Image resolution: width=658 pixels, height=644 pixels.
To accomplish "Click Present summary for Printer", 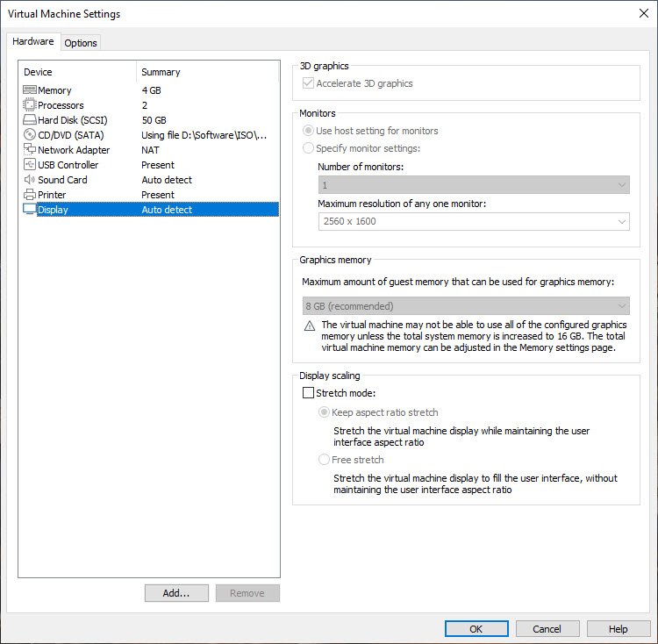I will (158, 195).
